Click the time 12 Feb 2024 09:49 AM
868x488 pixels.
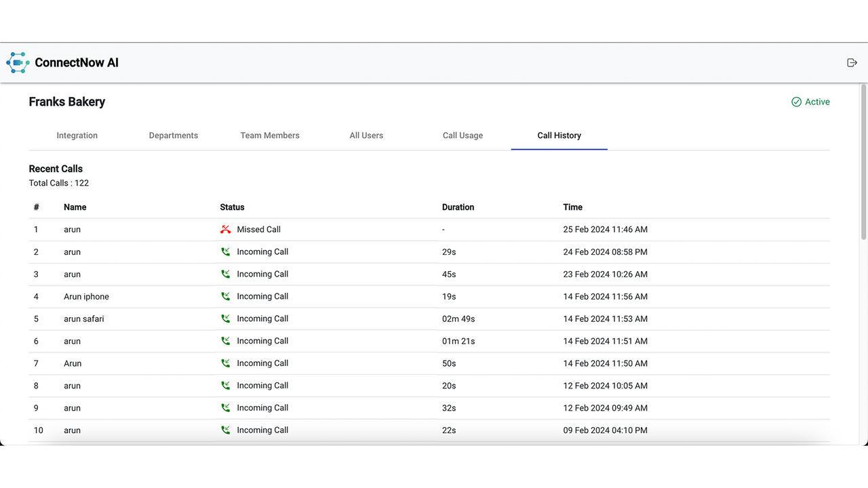[606, 409]
